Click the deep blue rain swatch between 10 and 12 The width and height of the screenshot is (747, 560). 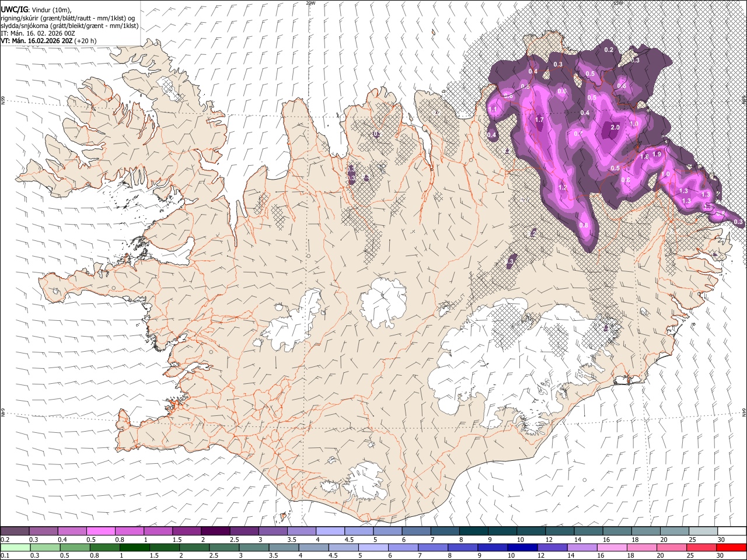click(x=523, y=547)
